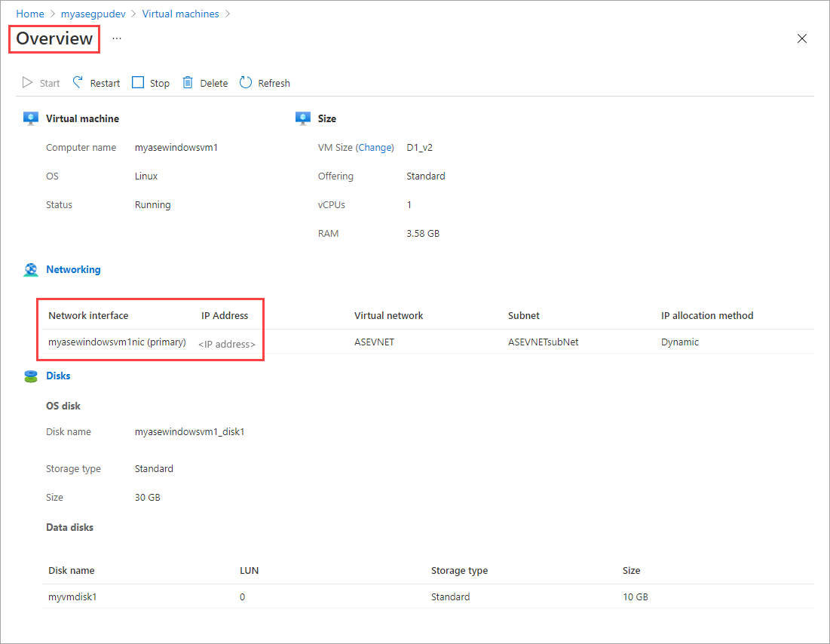Image resolution: width=830 pixels, height=644 pixels.
Task: Open myasegpudev from the breadcrumb trail
Action: pyautogui.click(x=93, y=13)
